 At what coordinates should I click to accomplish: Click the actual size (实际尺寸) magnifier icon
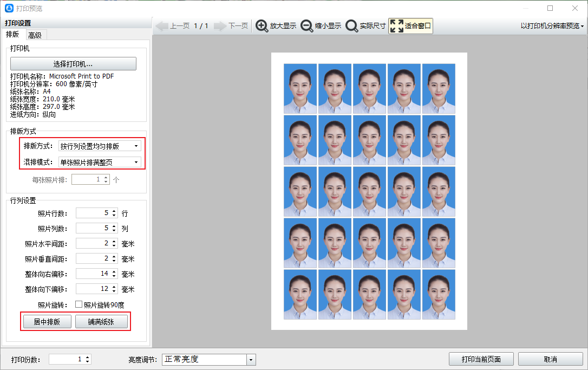tap(352, 26)
